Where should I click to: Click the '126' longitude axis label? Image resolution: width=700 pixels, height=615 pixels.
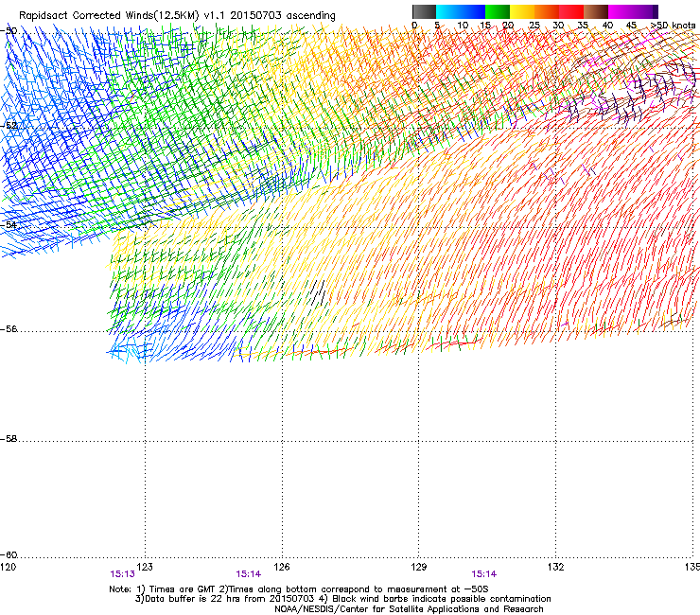coord(282,567)
